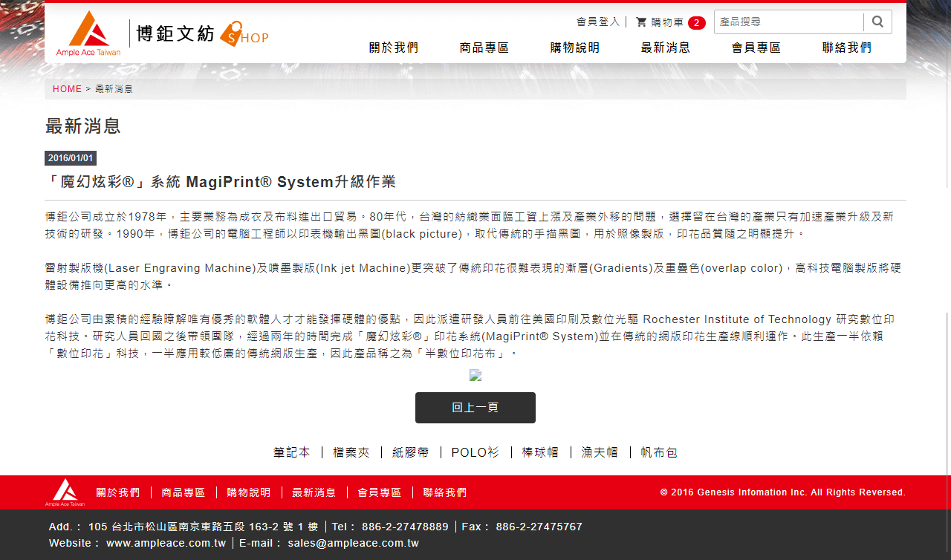This screenshot has width=951, height=560.
Task: Click the Fax 886-2-27475767 text
Action: coord(522,527)
